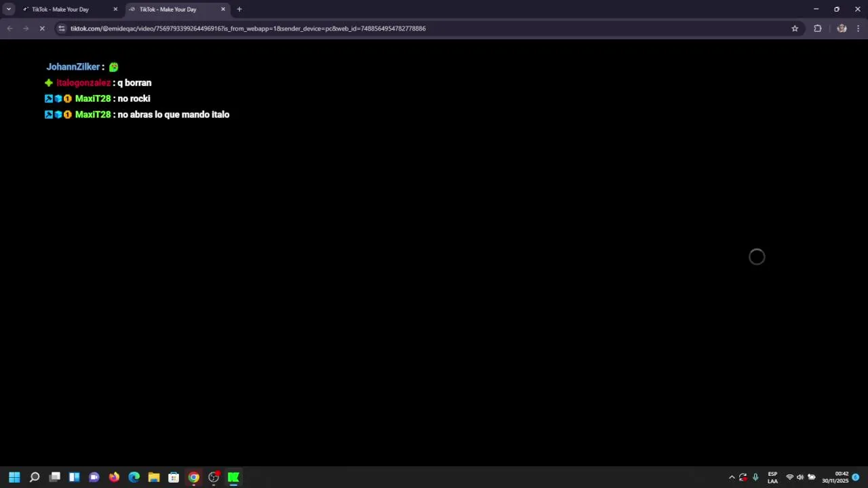Click the green emote after JohannZilker
This screenshot has width=868, height=488.
tap(113, 67)
